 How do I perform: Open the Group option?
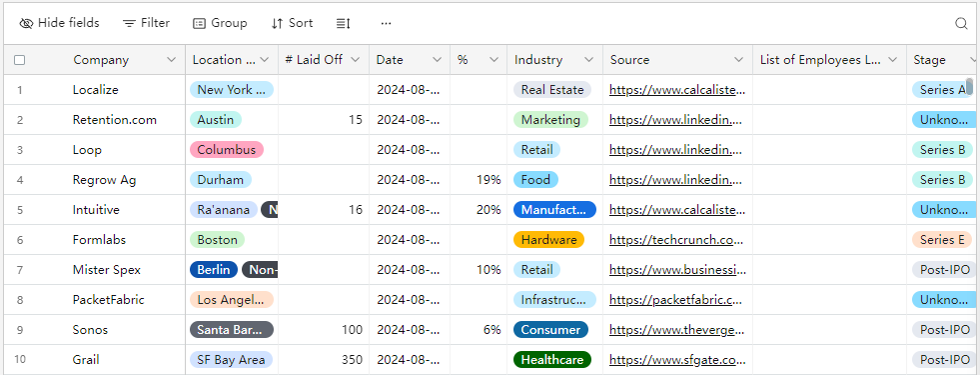click(x=220, y=23)
